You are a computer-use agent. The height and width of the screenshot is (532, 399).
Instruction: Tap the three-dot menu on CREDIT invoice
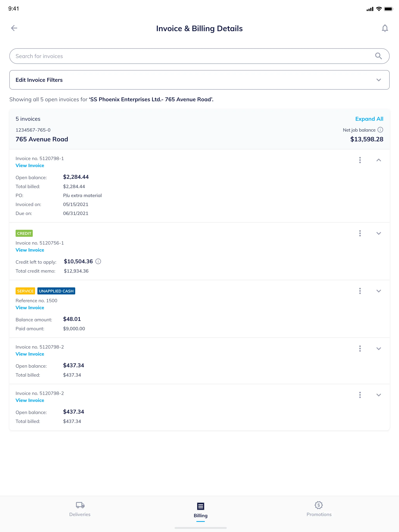point(360,233)
